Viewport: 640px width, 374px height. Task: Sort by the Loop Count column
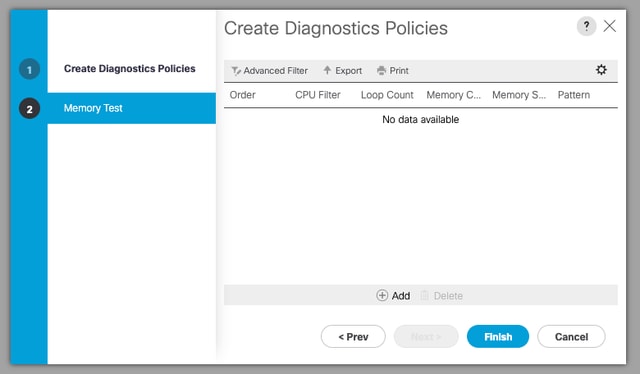click(387, 95)
